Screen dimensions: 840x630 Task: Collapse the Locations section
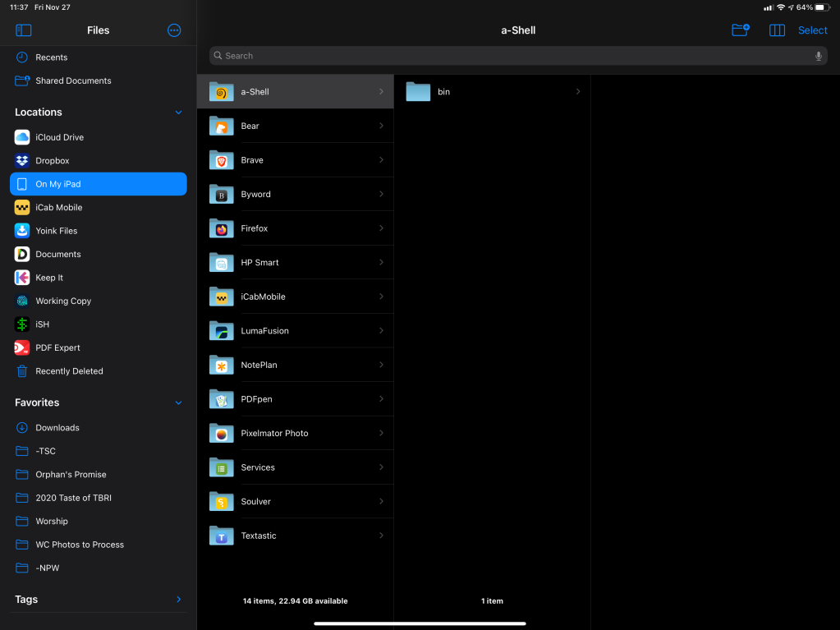[178, 113]
